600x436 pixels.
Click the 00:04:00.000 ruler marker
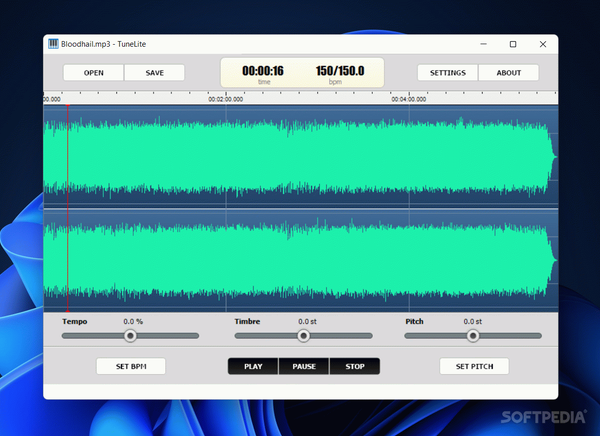408,99
